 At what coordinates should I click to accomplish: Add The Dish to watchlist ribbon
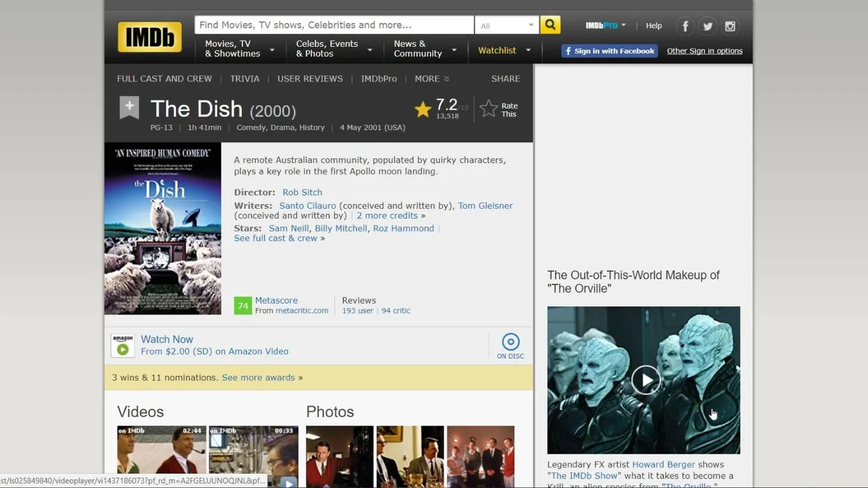(x=130, y=107)
